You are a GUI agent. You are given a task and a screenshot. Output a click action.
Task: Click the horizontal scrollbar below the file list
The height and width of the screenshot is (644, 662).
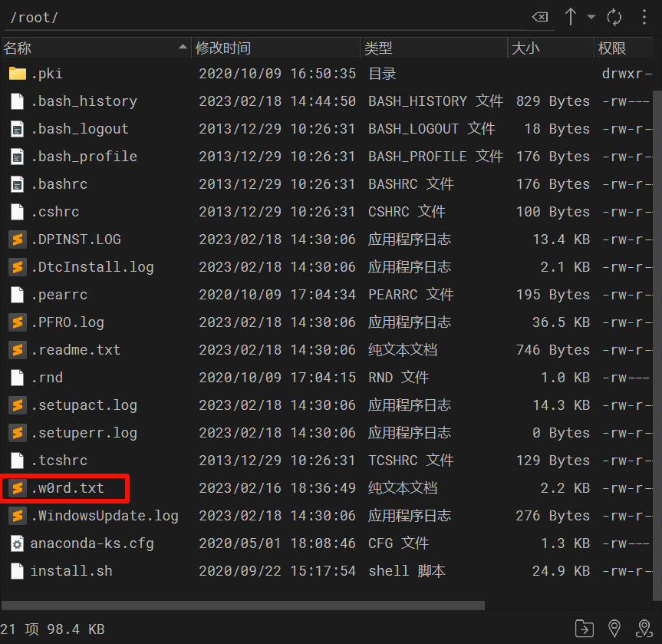point(242,605)
